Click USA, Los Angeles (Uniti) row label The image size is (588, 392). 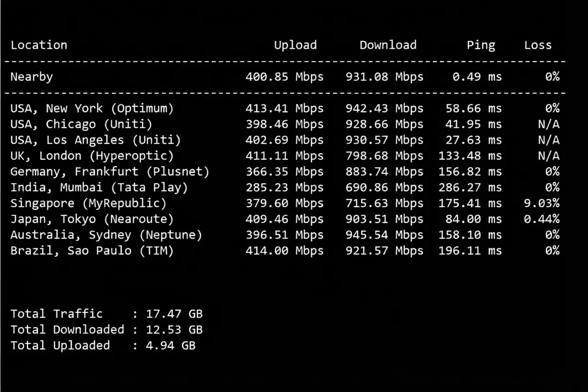pos(96,140)
